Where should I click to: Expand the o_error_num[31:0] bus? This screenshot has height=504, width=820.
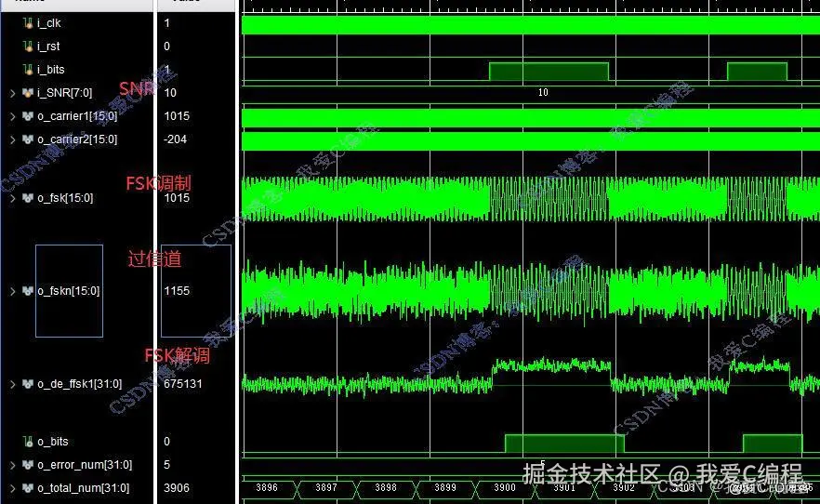coord(13,465)
